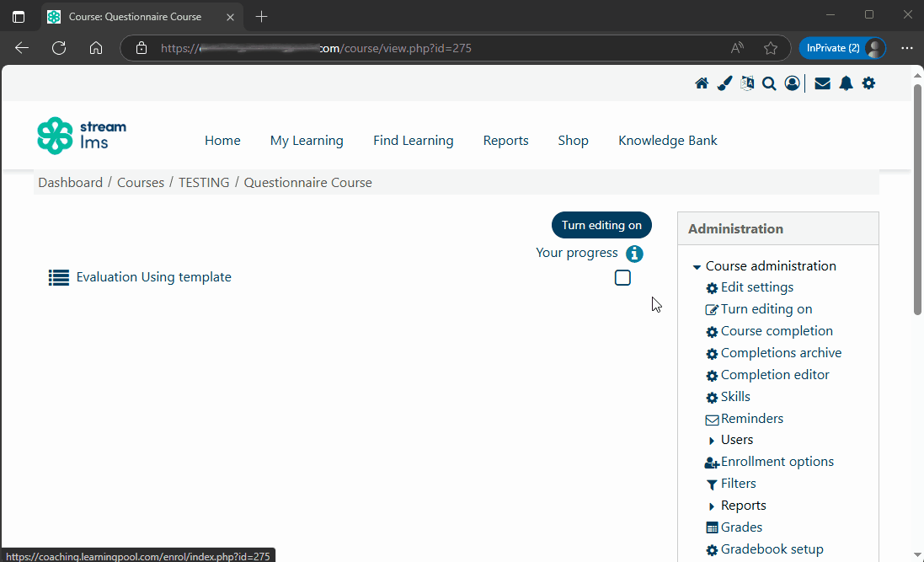This screenshot has width=924, height=562.
Task: Open the user profile icon
Action: click(x=792, y=83)
